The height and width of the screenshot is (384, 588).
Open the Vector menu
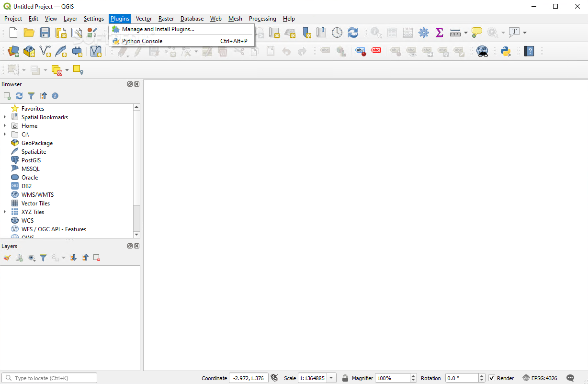point(144,19)
